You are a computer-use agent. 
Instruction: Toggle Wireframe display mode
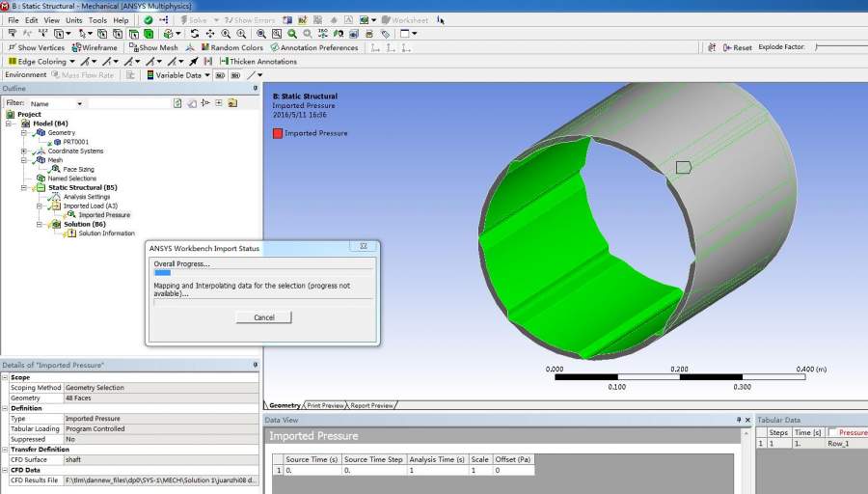(x=95, y=47)
